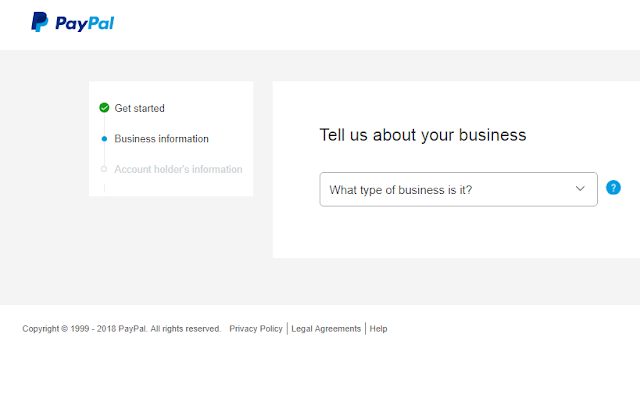640x395 pixels.
Task: Click the PayPal double-P logo icon
Action: [40, 22]
